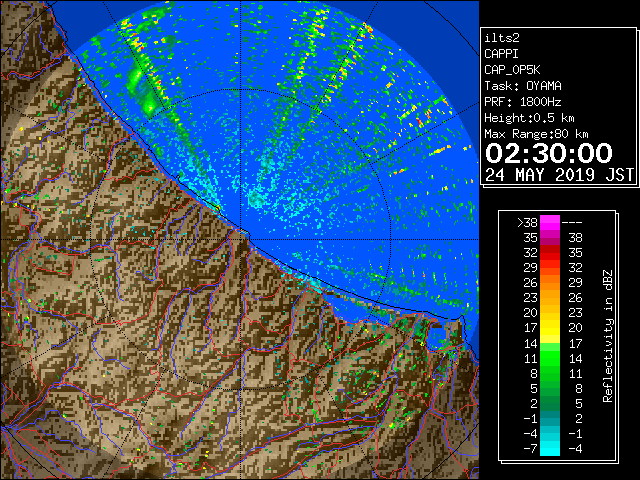Image resolution: width=640 pixels, height=480 pixels.
Task: Click the '24 MAY 2019 JST' date
Action: point(559,175)
